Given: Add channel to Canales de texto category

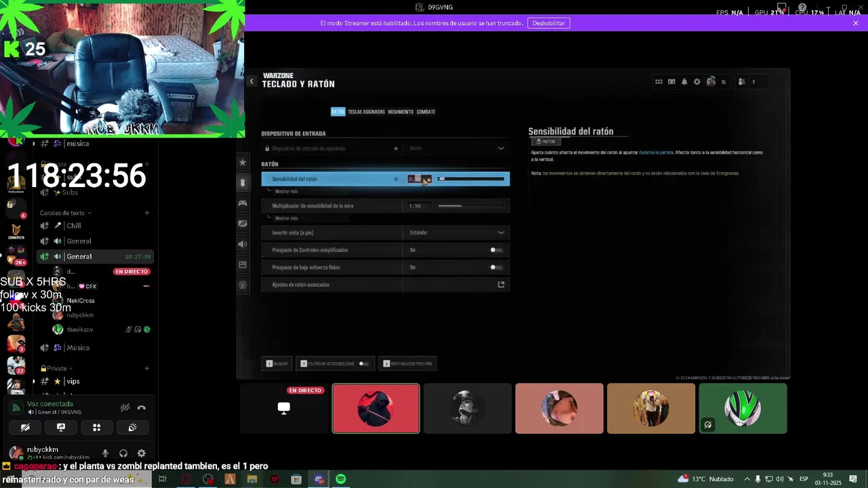Looking at the screenshot, I should (146, 213).
